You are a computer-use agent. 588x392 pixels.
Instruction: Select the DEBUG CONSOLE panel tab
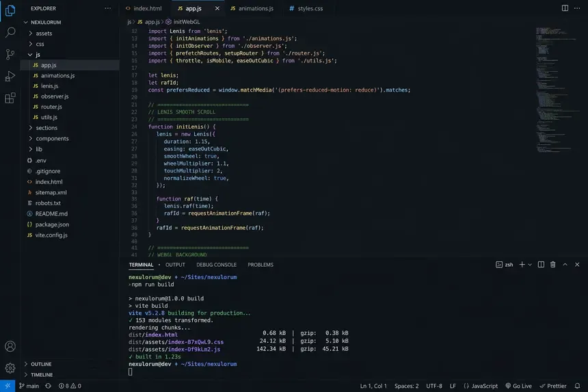click(x=216, y=265)
